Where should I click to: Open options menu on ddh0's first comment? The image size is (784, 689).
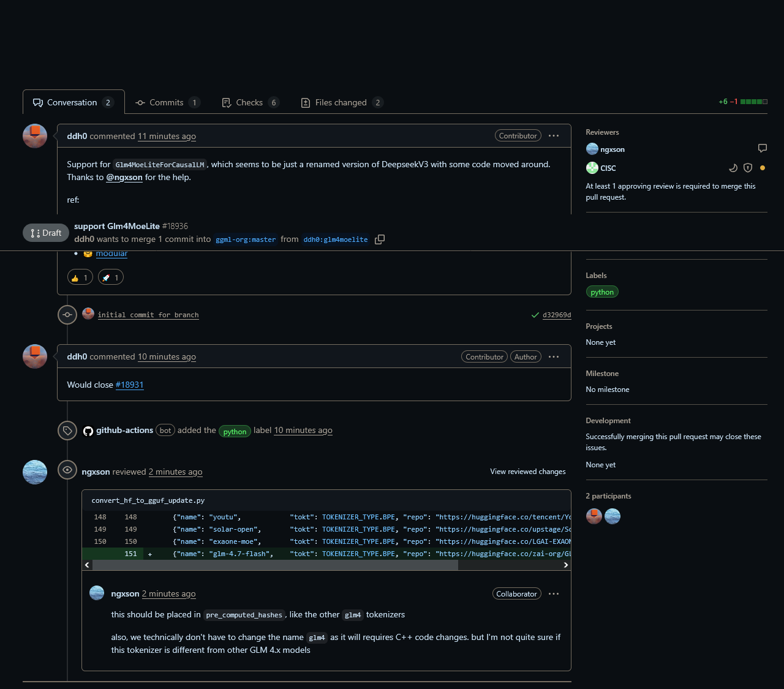click(554, 136)
